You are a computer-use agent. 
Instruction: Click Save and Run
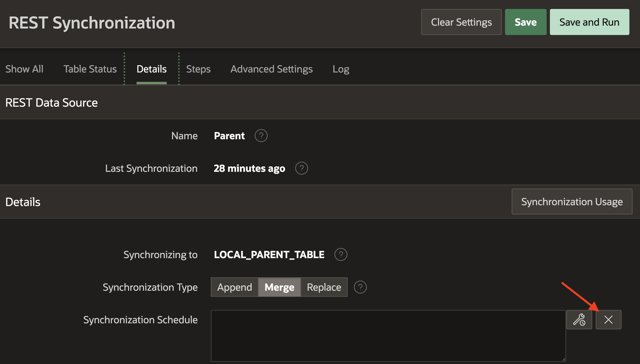click(589, 22)
